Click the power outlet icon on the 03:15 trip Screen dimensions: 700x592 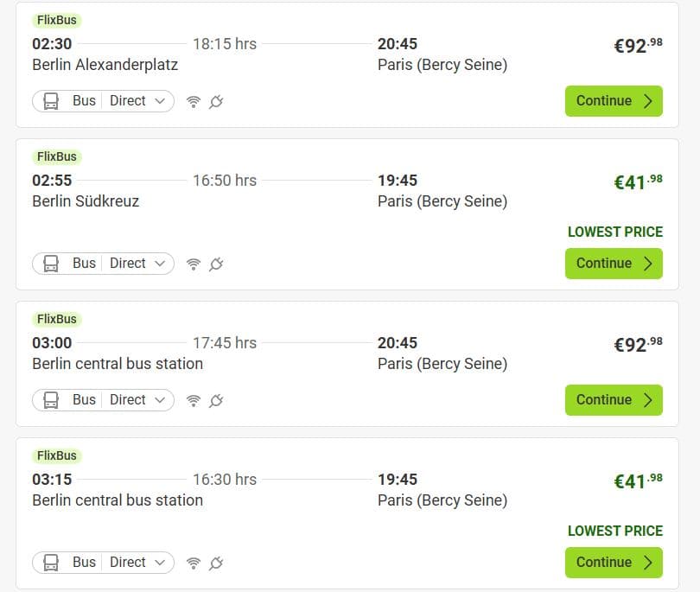[x=216, y=563]
